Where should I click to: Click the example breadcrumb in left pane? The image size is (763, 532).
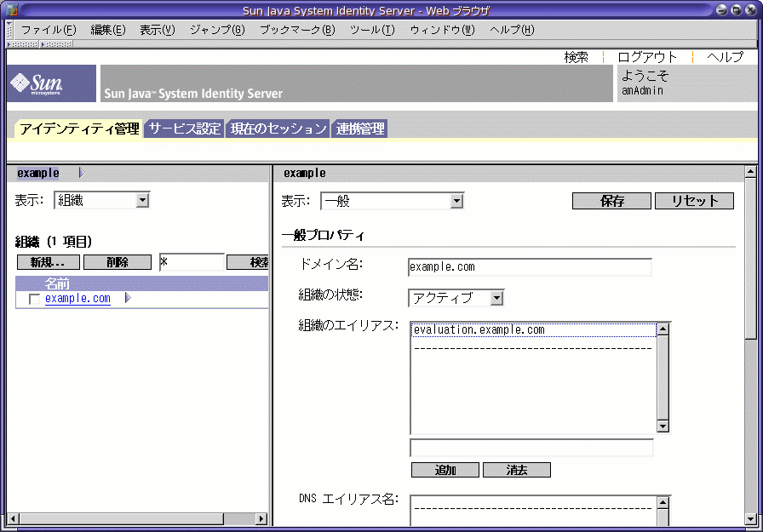pos(38,173)
